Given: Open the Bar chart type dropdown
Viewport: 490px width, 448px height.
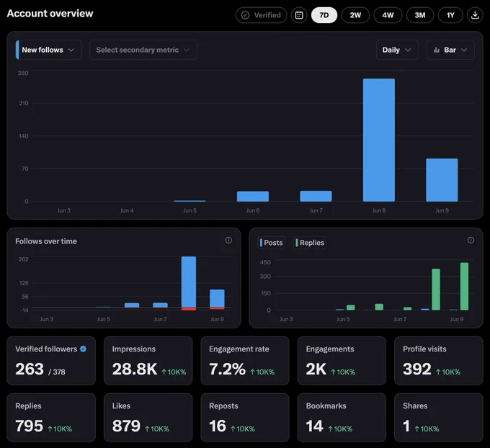Looking at the screenshot, I should pyautogui.click(x=450, y=50).
